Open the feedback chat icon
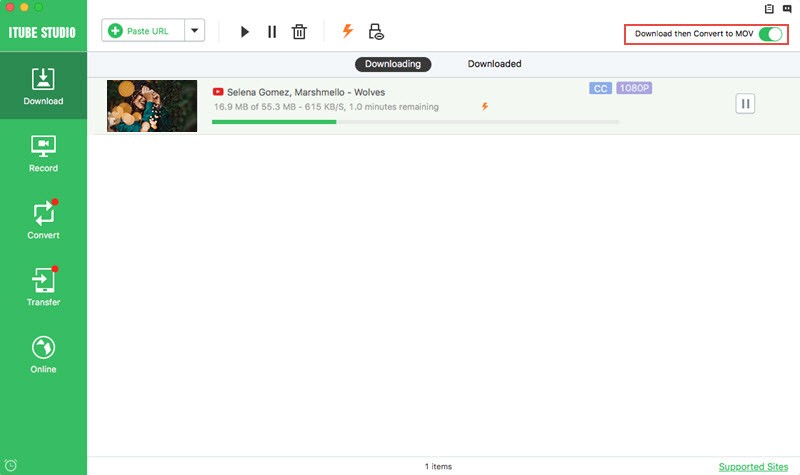The width and height of the screenshot is (800, 475). click(x=787, y=9)
